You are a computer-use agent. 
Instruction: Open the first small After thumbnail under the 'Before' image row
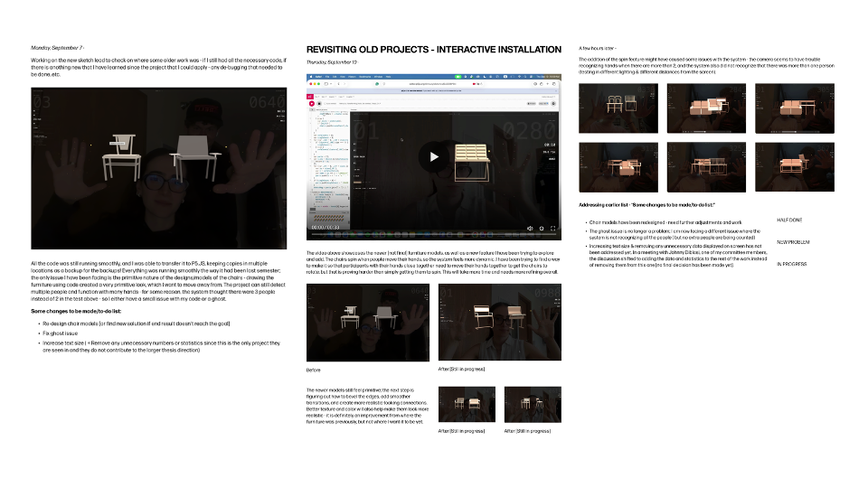467,405
